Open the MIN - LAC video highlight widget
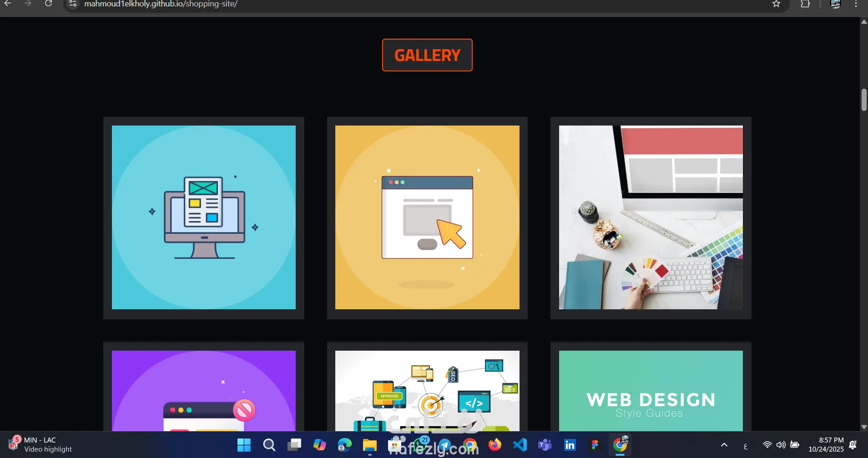Image resolution: width=868 pixels, height=458 pixels. pyautogui.click(x=40, y=445)
